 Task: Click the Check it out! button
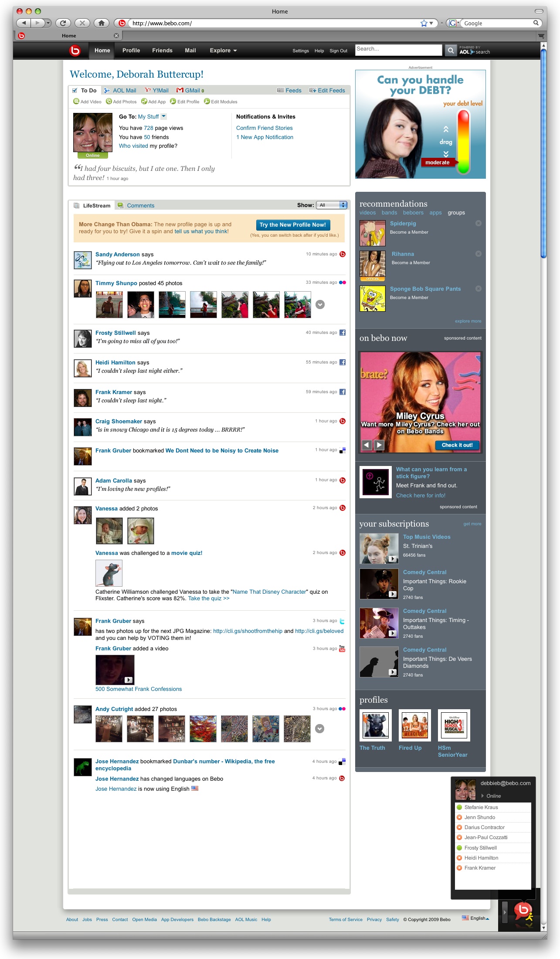coord(457,445)
